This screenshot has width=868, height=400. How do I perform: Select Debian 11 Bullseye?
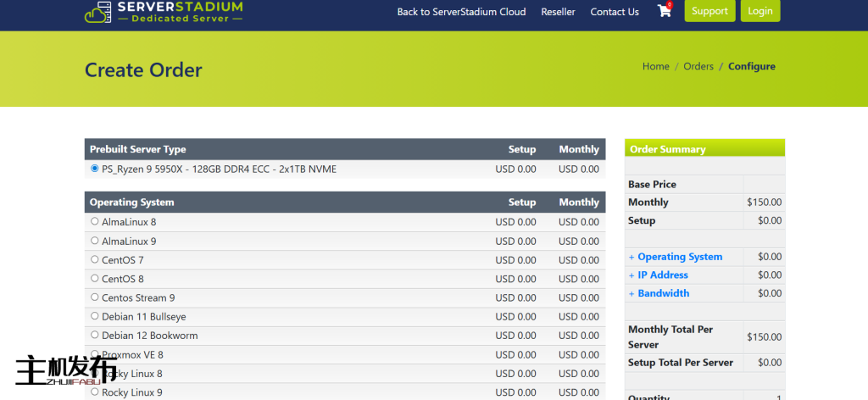[94, 316]
